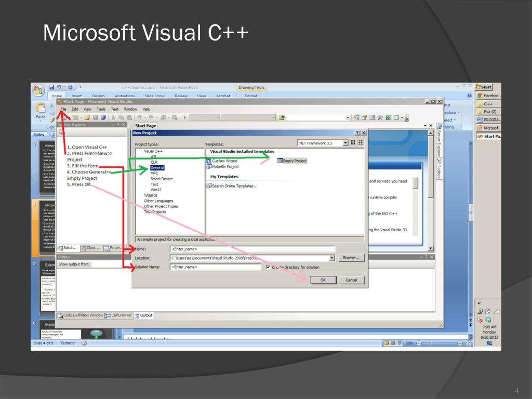The image size is (532, 399).
Task: Open the Test menu in Visual Studio
Action: pyautogui.click(x=115, y=109)
